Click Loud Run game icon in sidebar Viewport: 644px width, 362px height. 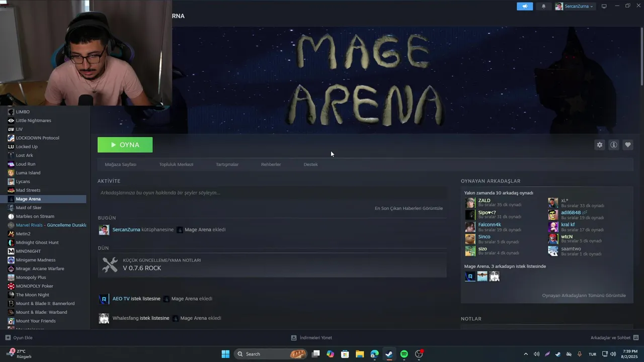[11, 164]
